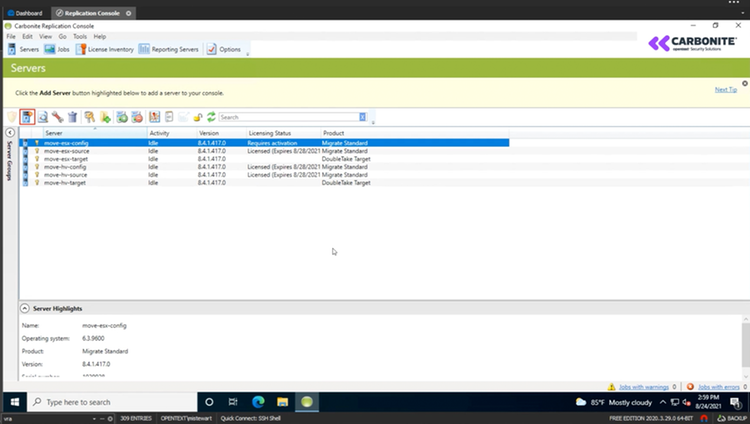Click the folder-plus icon in servers toolbar
This screenshot has height=424, width=750.
(x=105, y=117)
